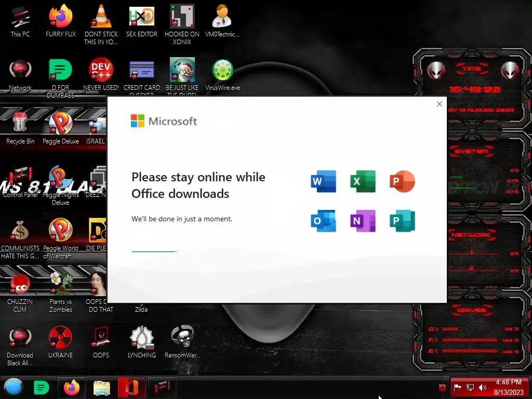Click the Word icon in Office installer
The image size is (532, 399).
[323, 181]
